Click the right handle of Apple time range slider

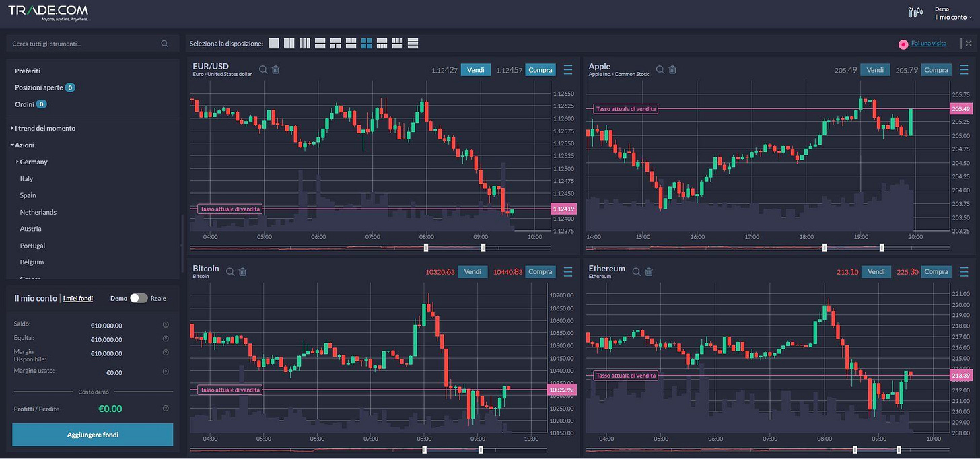(882, 248)
